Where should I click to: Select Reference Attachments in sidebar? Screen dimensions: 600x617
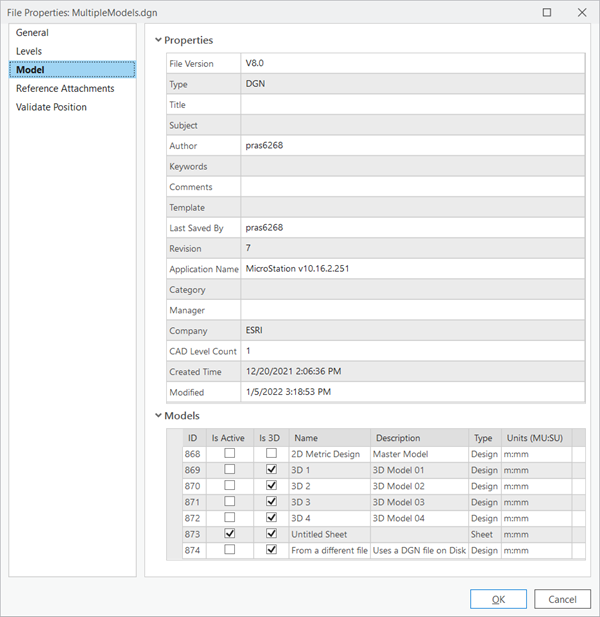tap(65, 88)
